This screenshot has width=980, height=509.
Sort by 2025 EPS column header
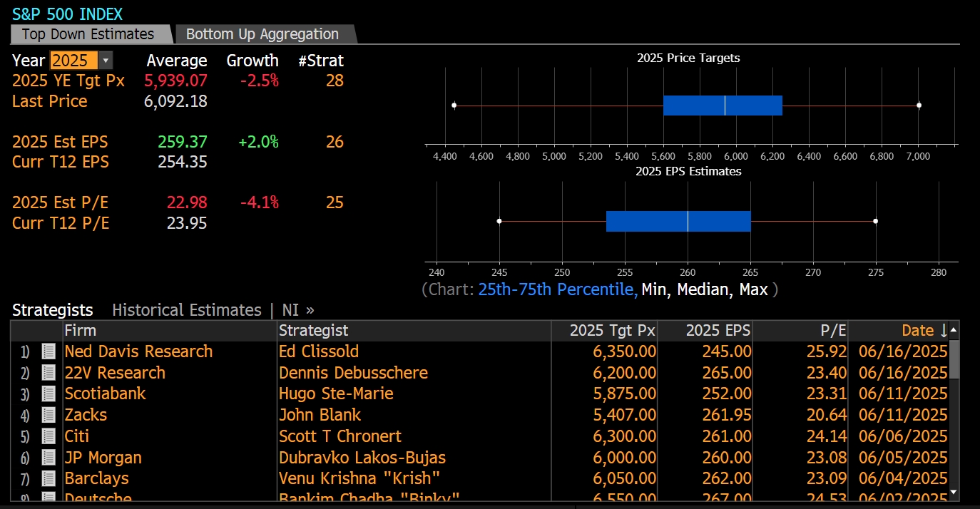[x=705, y=331]
